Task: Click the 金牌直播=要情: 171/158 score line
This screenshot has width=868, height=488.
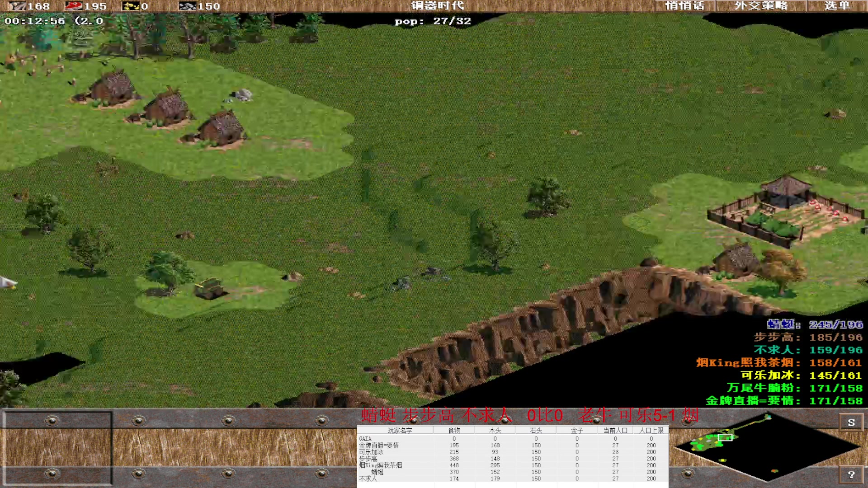Action: tap(784, 400)
